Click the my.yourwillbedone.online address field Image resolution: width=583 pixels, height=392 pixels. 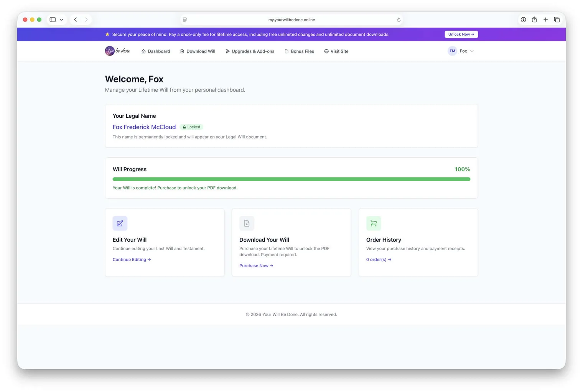click(291, 20)
